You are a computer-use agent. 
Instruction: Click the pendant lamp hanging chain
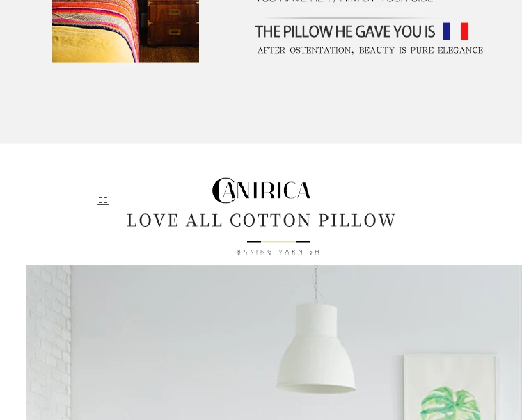(x=316, y=284)
